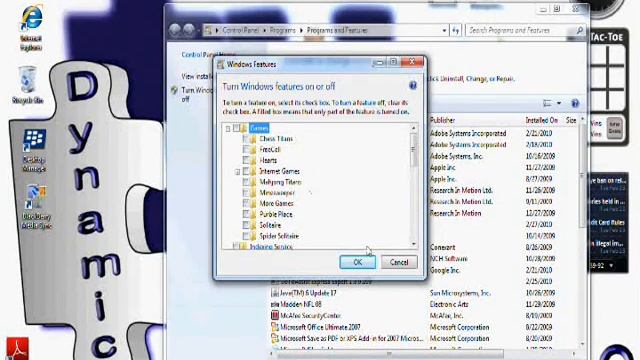Click Programs in the breadcrumb
Image resolution: width=640 pixels, height=360 pixels.
[x=282, y=30]
